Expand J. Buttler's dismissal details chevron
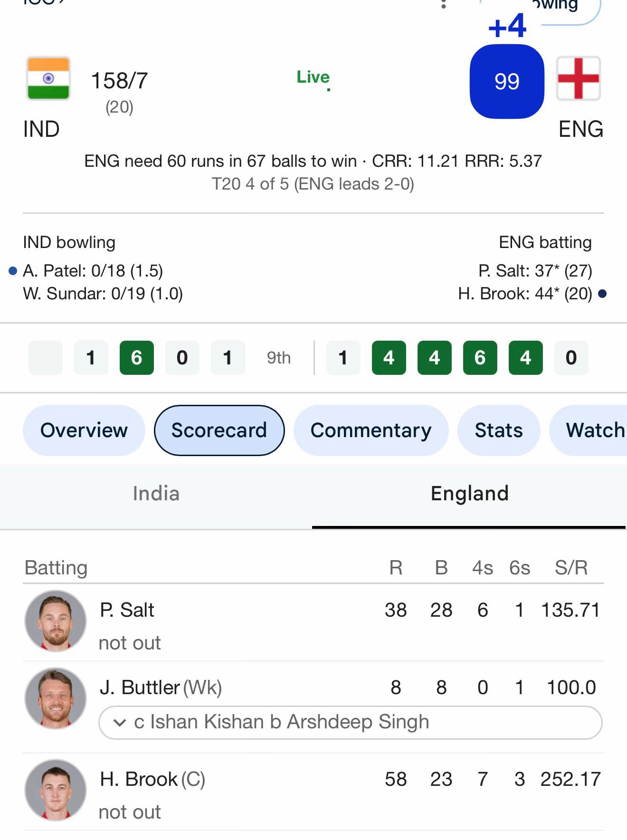Image resolution: width=627 pixels, height=840 pixels. (x=120, y=723)
